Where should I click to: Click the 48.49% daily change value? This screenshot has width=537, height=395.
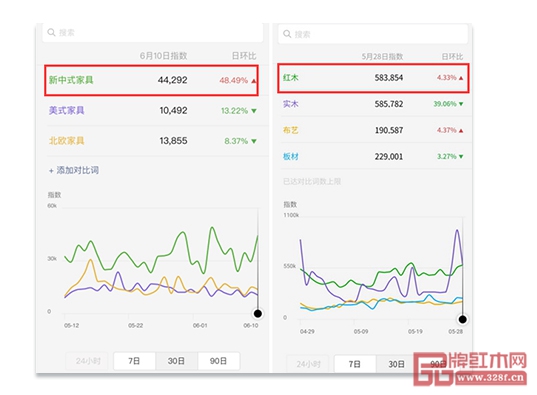234,81
